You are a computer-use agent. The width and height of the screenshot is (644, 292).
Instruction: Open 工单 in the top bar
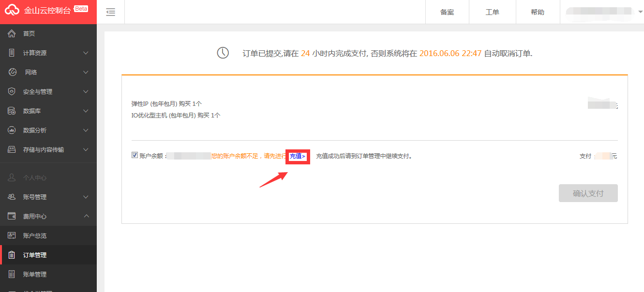pyautogui.click(x=492, y=12)
